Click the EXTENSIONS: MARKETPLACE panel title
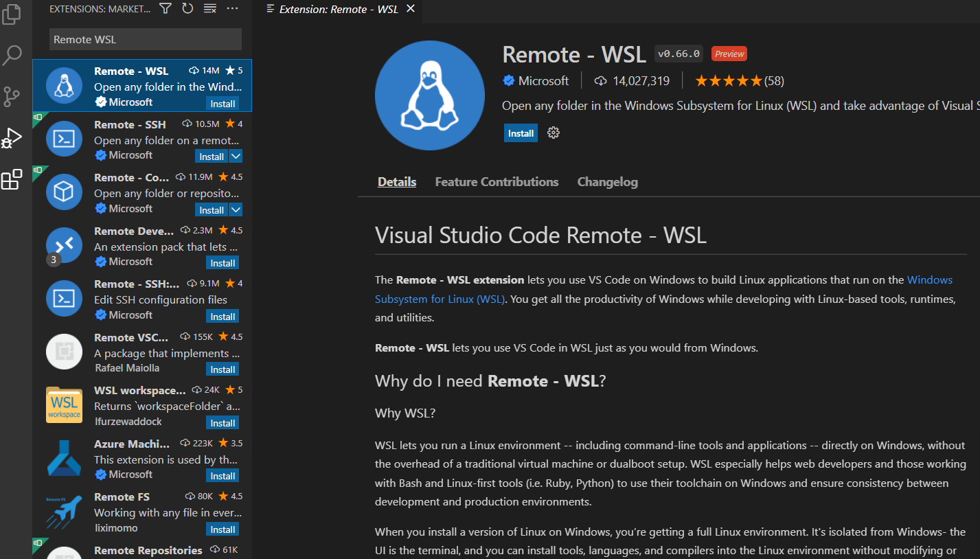The height and width of the screenshot is (559, 980). 100,9
